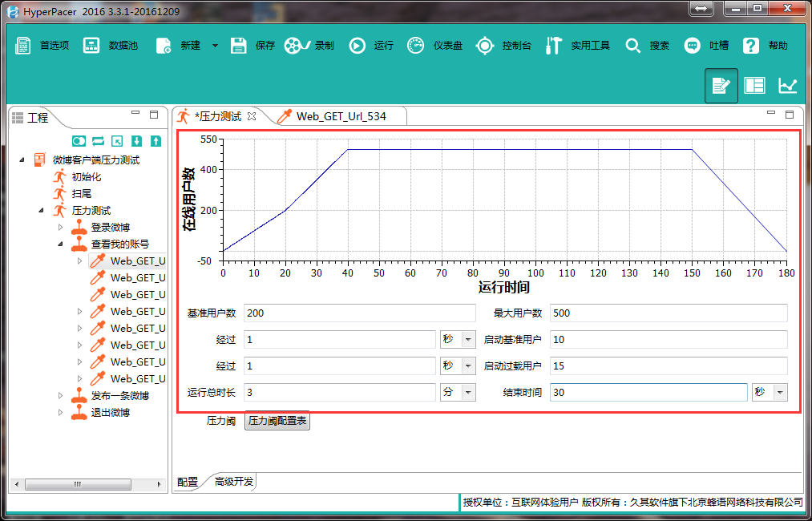Viewport: 812px width, 521px height.
Task: Save using the 保存 floppy disk icon
Action: coord(239,46)
